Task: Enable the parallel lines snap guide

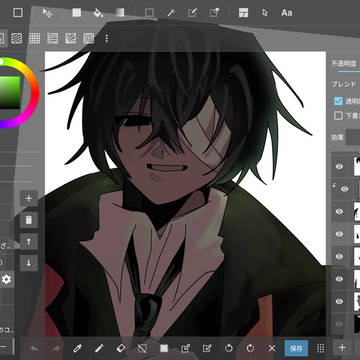Action: click(17, 39)
